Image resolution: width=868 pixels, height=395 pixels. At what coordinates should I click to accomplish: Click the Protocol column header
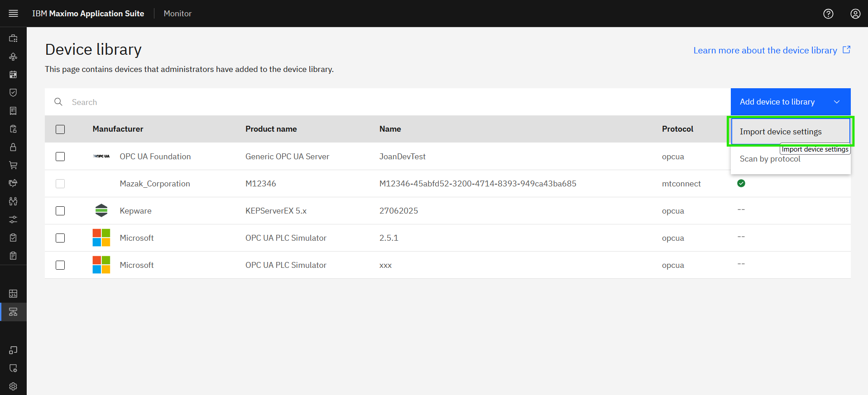click(x=677, y=129)
